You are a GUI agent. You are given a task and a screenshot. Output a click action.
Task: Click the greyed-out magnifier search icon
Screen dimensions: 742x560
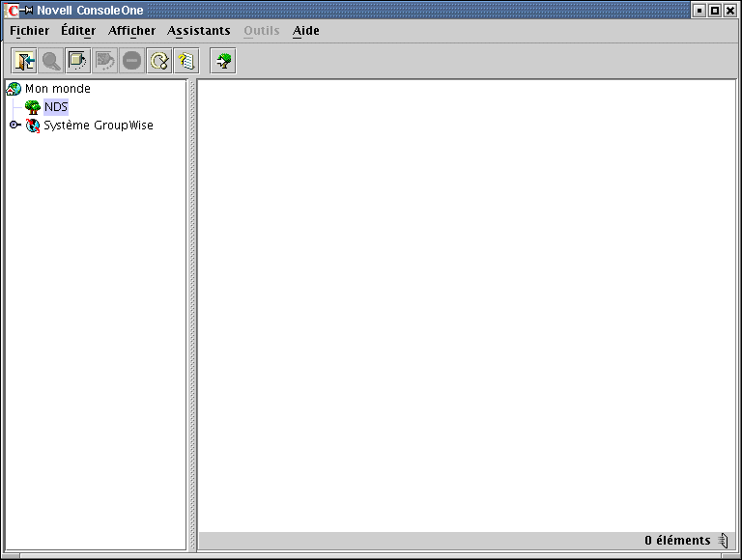point(51,61)
